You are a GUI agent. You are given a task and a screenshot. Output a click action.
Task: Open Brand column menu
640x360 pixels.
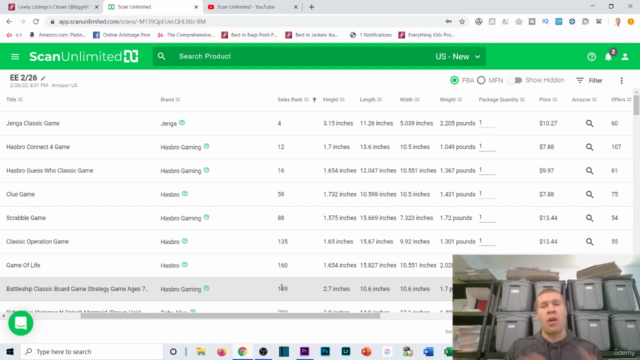pyautogui.click(x=178, y=100)
